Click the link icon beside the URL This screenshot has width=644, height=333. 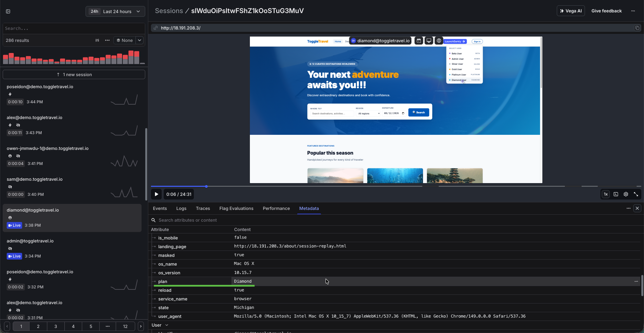pyautogui.click(x=156, y=28)
